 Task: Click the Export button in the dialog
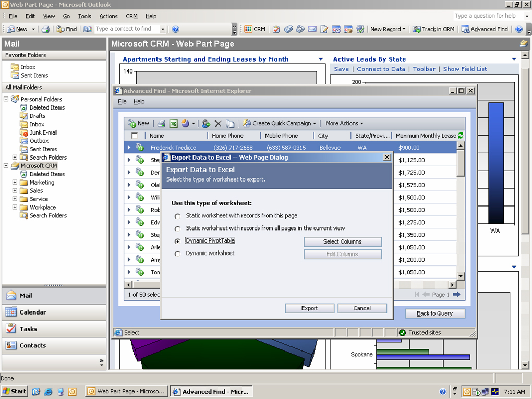pos(309,308)
